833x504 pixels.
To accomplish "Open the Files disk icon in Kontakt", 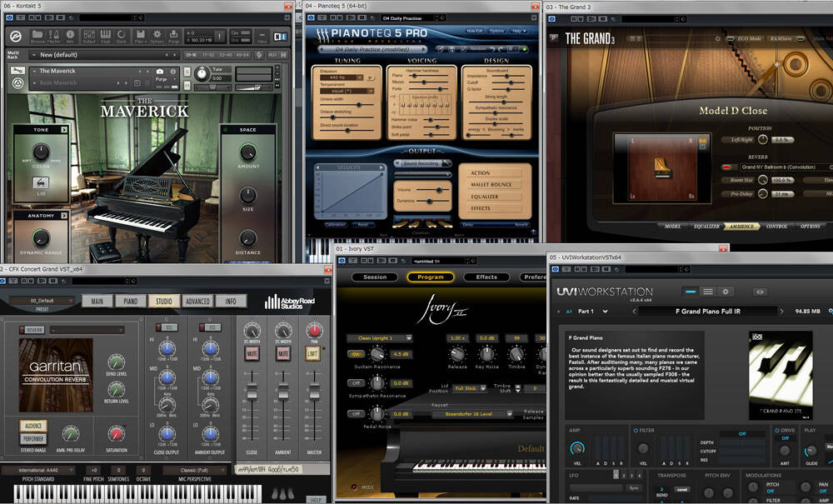I will [x=140, y=36].
